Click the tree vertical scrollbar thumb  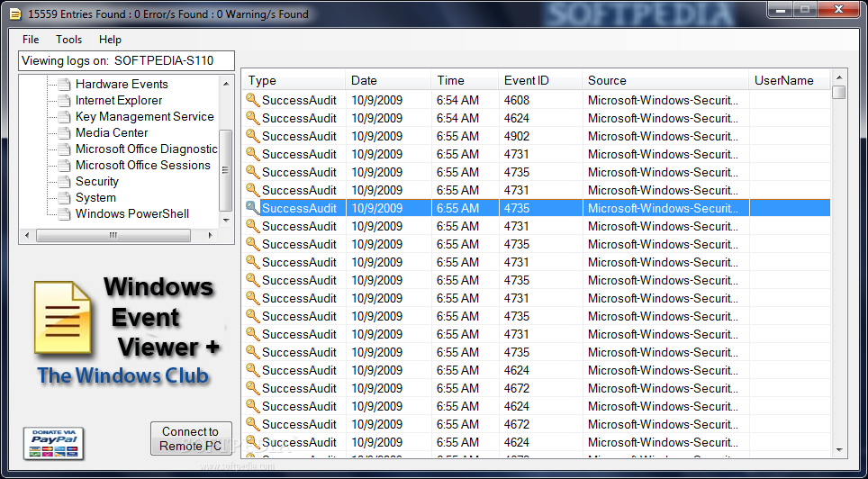(225, 170)
